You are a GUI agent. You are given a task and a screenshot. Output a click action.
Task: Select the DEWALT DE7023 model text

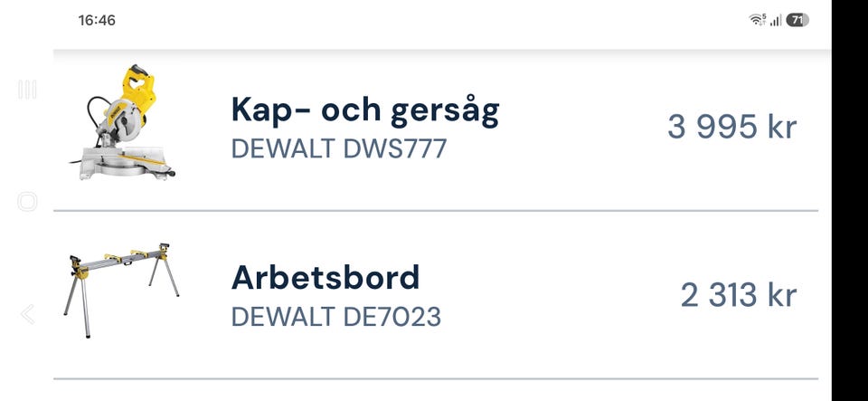coord(336,317)
